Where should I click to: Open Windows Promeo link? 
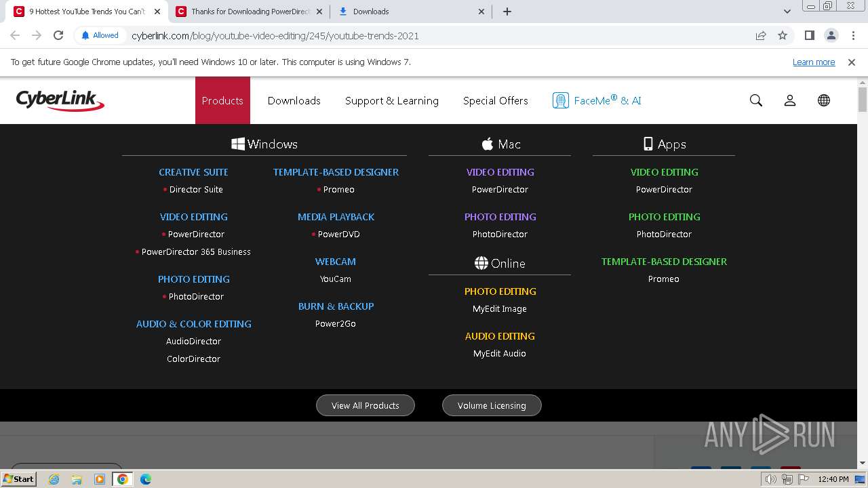338,189
